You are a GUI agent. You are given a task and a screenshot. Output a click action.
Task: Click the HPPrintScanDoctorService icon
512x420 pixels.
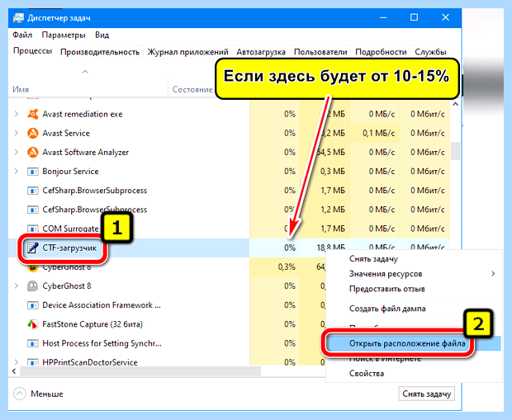click(x=33, y=362)
